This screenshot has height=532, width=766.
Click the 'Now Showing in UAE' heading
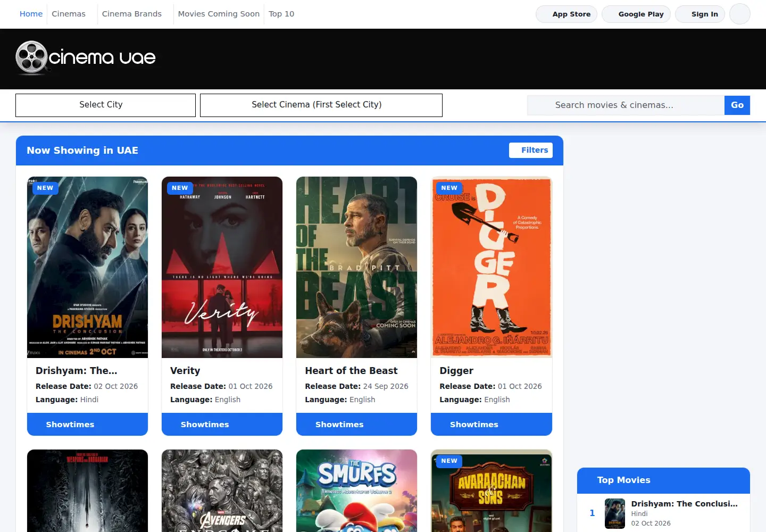click(x=82, y=151)
